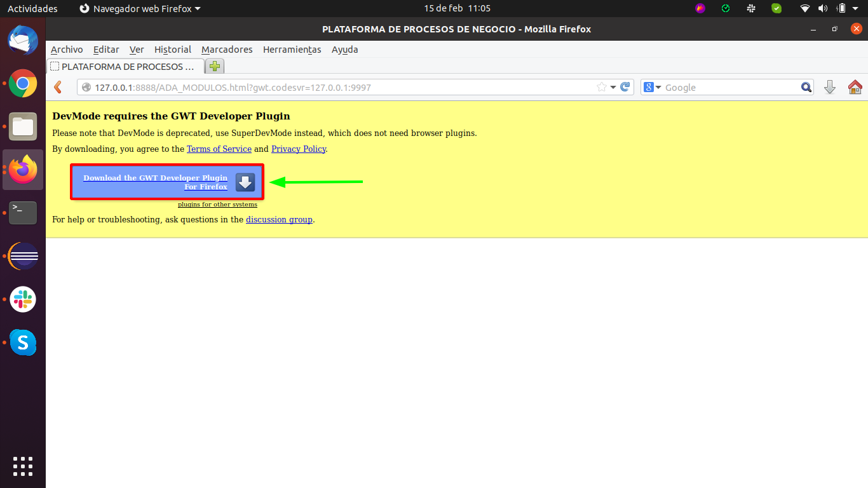Close the Firefox window

coord(856,29)
